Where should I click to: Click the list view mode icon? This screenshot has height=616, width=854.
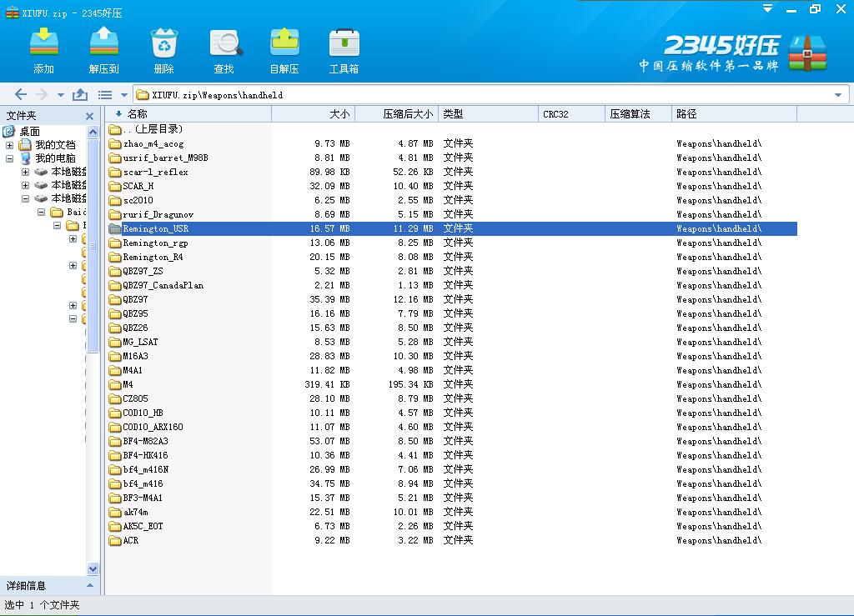coord(105,95)
